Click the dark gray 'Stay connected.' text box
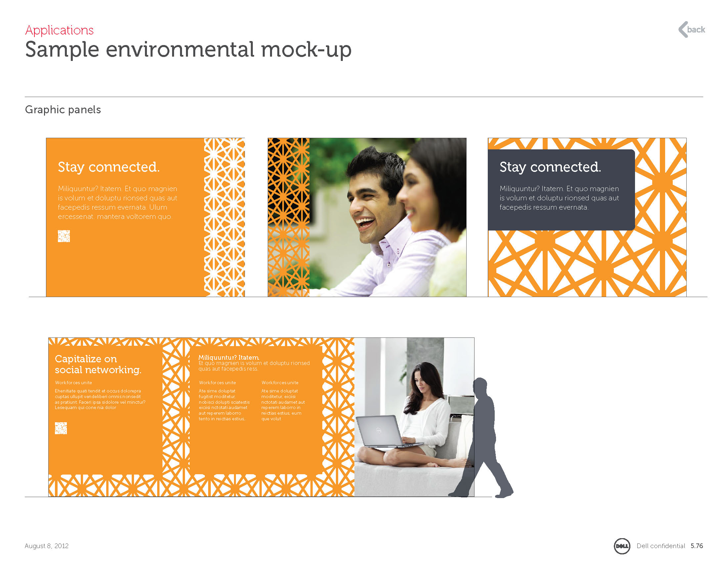 561,189
